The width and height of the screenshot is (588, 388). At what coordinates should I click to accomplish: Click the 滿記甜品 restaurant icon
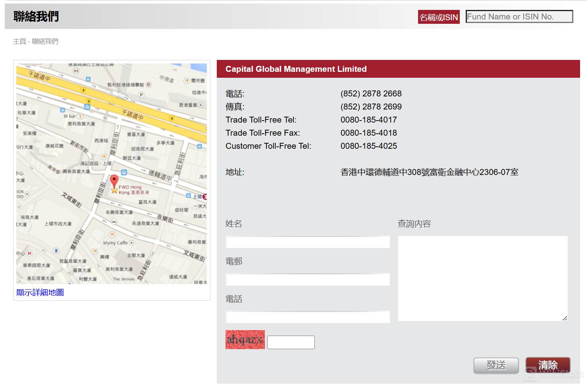104,157
